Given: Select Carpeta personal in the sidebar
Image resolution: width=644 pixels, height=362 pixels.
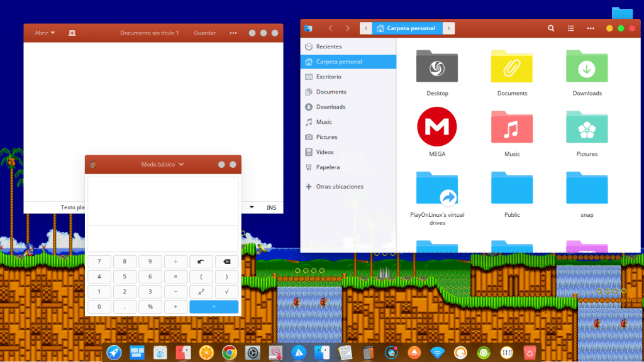Looking at the screenshot, I should pyautogui.click(x=348, y=62).
